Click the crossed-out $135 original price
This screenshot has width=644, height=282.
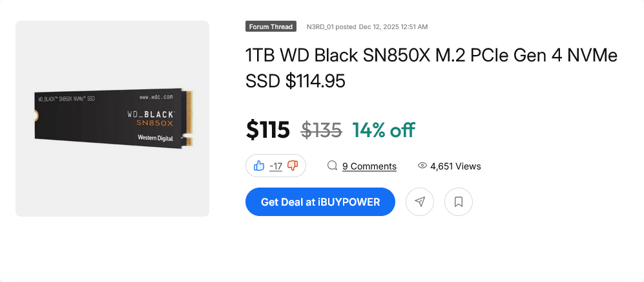point(321,130)
